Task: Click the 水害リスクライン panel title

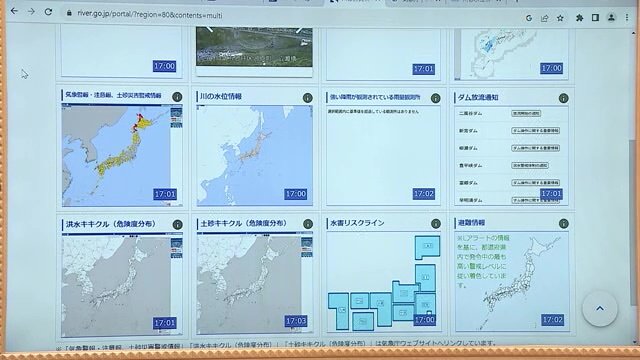Action: pyautogui.click(x=357, y=223)
